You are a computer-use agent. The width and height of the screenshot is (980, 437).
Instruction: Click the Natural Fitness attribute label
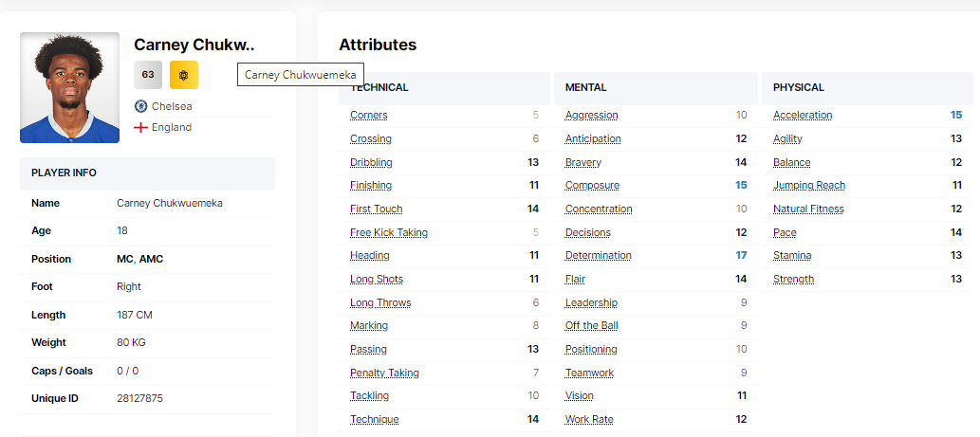(808, 209)
